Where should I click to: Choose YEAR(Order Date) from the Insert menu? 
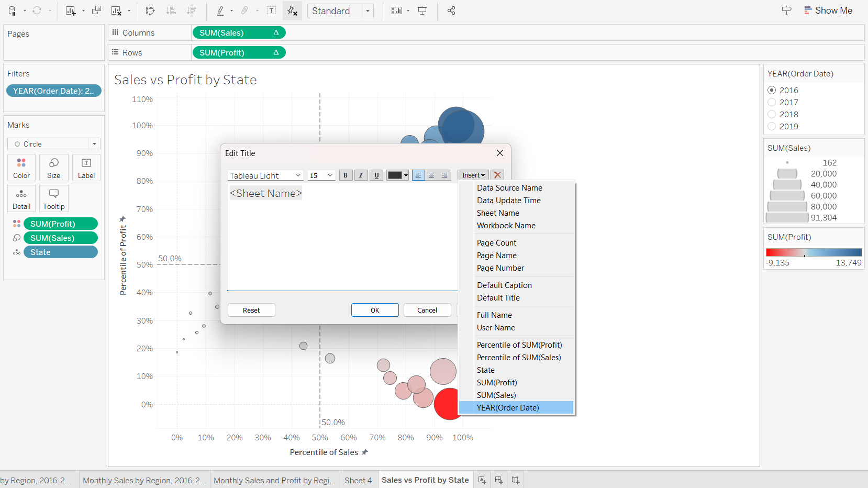click(x=508, y=408)
